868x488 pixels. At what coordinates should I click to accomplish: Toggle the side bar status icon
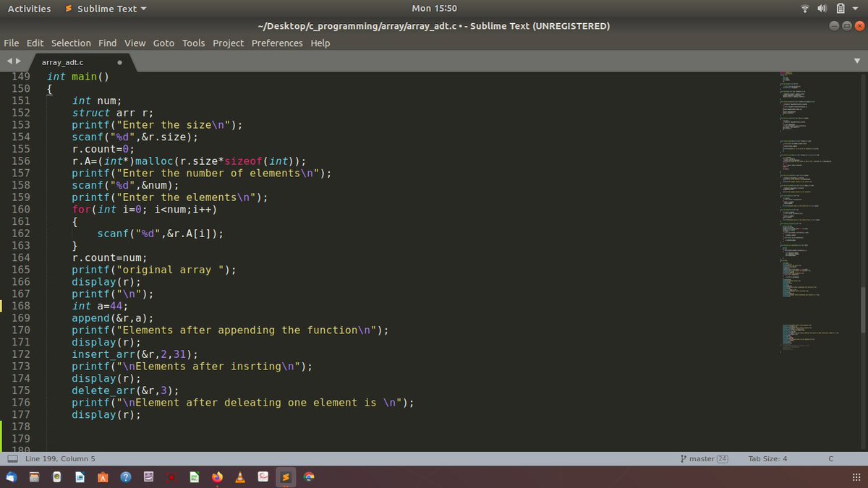pyautogui.click(x=12, y=458)
